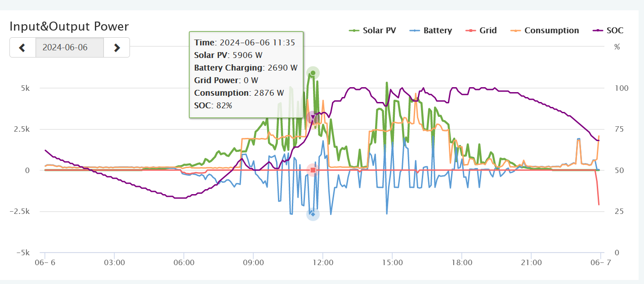Select highlighted red Grid square point
This screenshot has width=644, height=284.
coord(313,170)
